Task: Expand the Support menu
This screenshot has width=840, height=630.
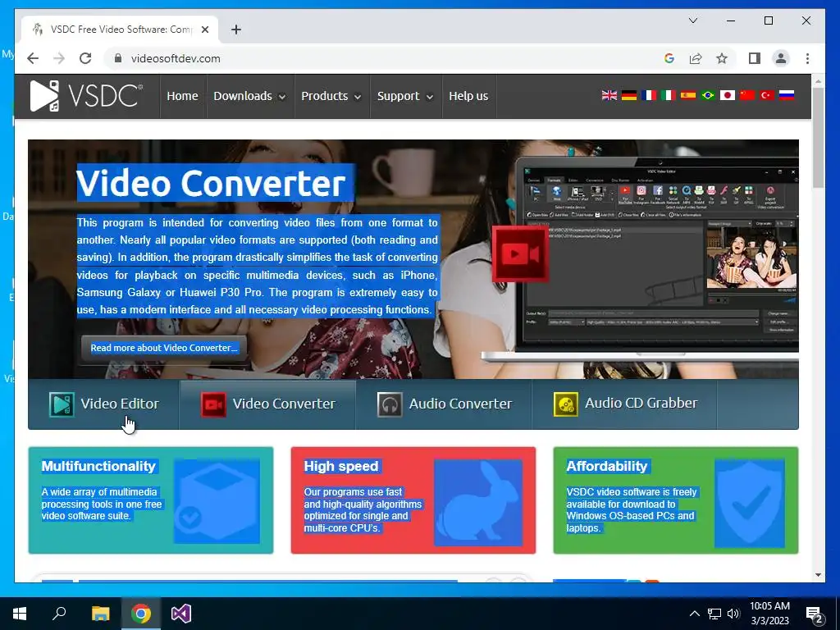Action: click(405, 97)
